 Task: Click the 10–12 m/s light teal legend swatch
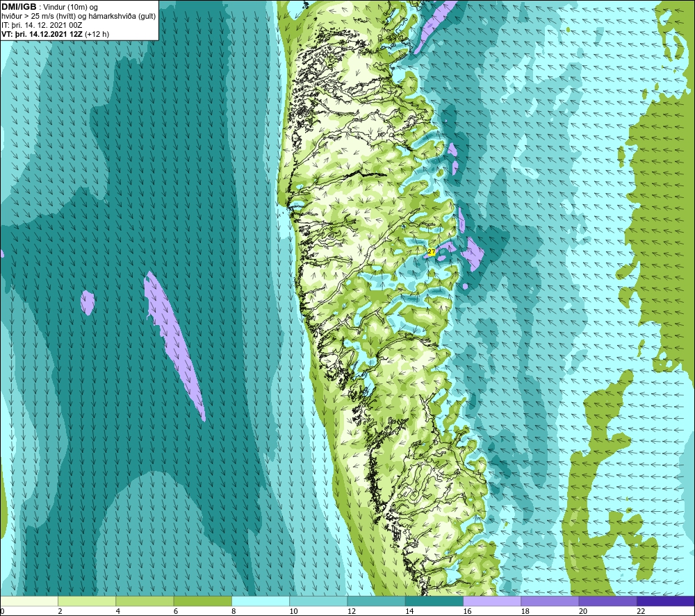(318, 601)
